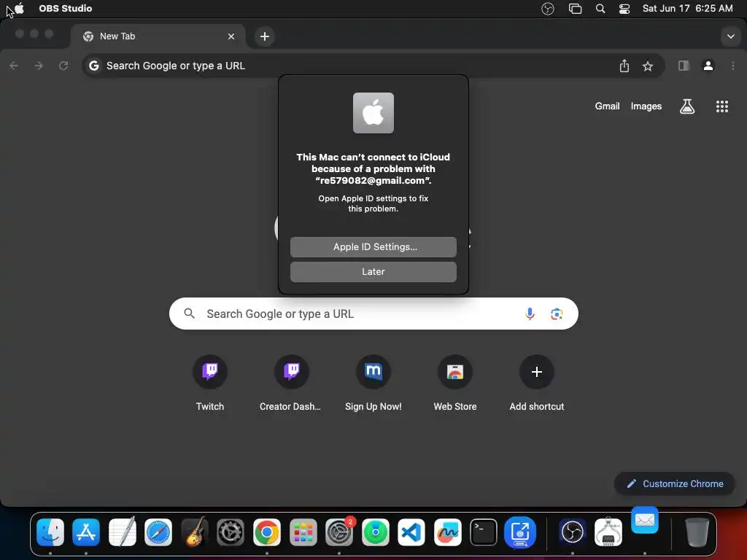Open Launchpad in the Dock
Screen dimensions: 747x560
coord(303,532)
